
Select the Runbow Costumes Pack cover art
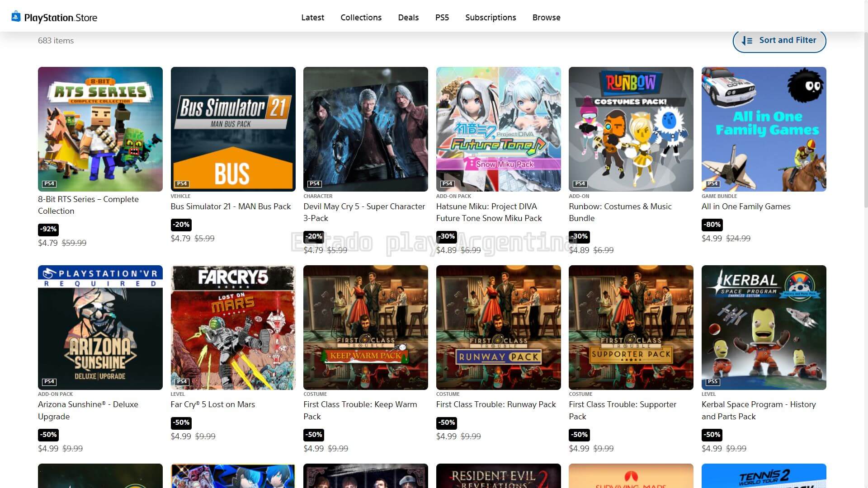[x=631, y=129]
